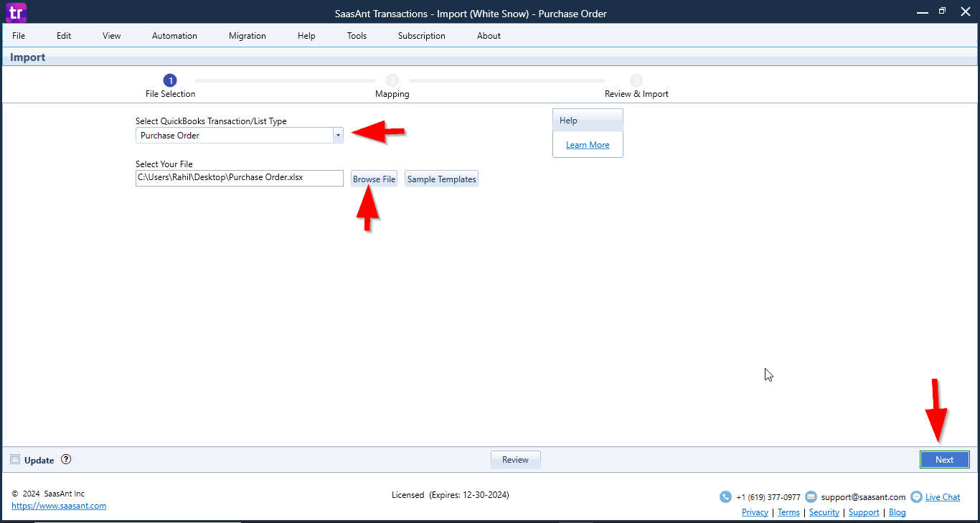This screenshot has height=523, width=980.
Task: Open the Help menu
Action: pos(306,36)
